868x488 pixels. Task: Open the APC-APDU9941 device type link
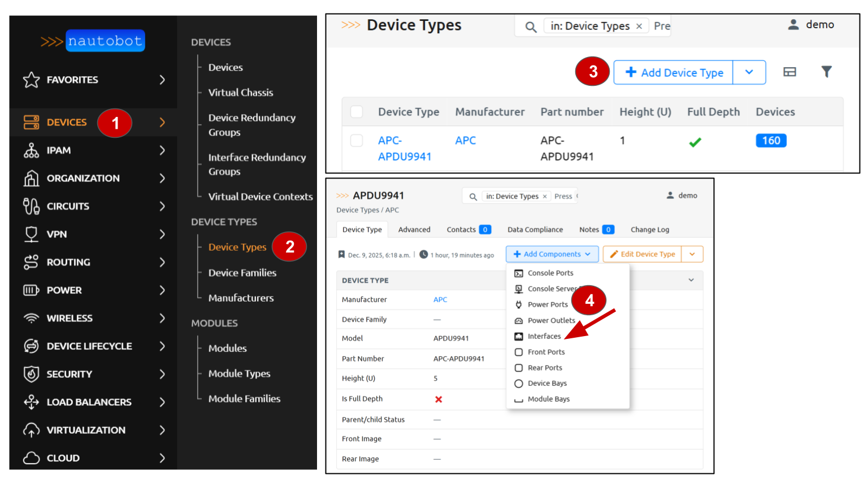(x=403, y=148)
